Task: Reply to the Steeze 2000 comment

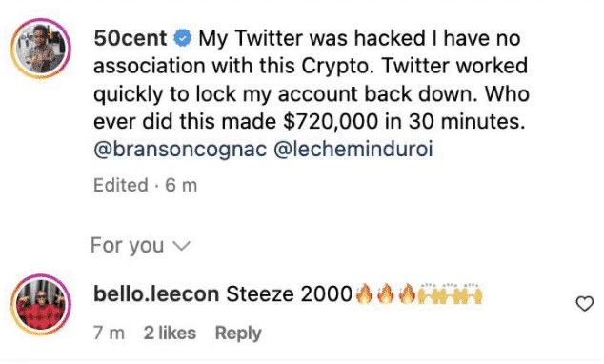Action: click(x=238, y=334)
